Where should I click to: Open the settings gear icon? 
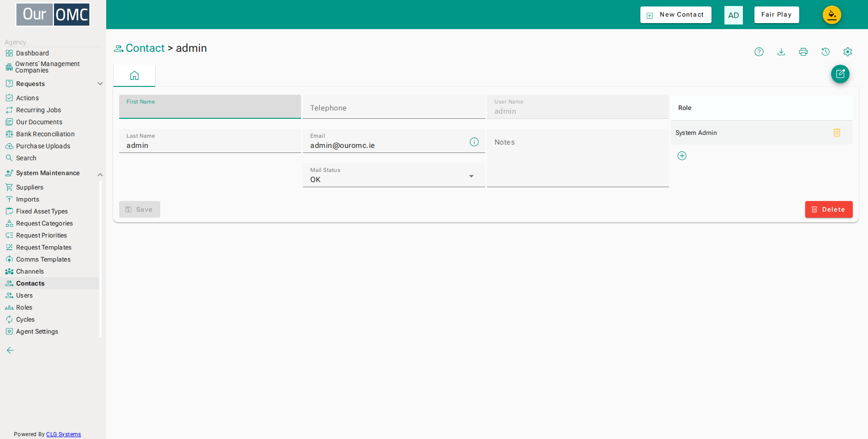click(x=848, y=52)
